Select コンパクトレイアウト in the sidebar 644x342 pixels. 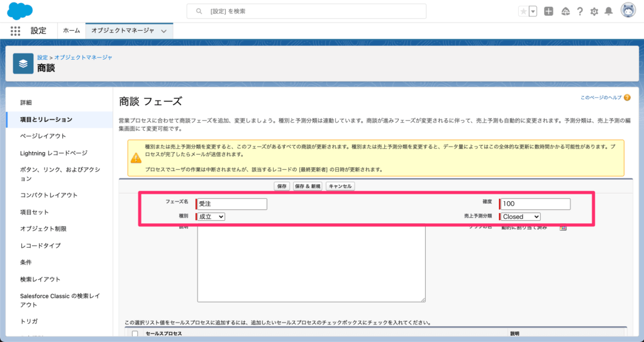pyautogui.click(x=49, y=195)
